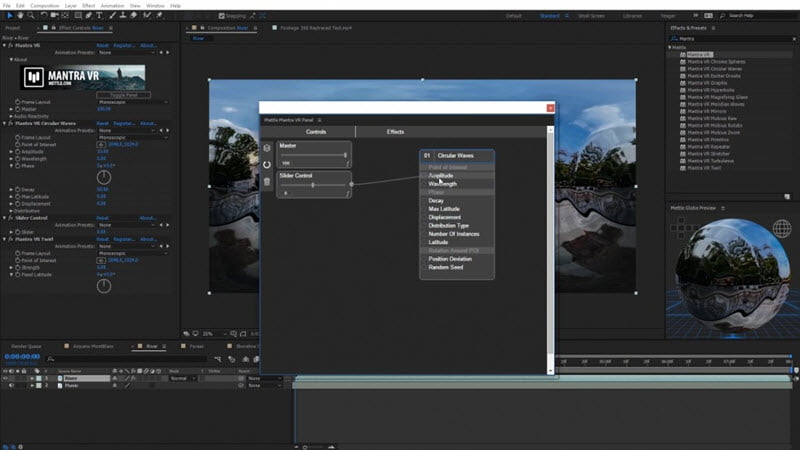800x450 pixels.
Task: Click the cube icon in Mantra panel
Action: tap(267, 148)
